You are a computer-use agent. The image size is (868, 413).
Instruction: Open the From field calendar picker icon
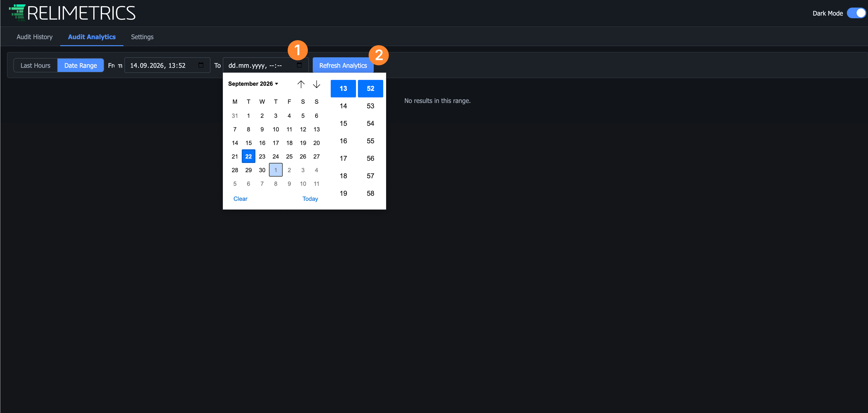coord(201,65)
